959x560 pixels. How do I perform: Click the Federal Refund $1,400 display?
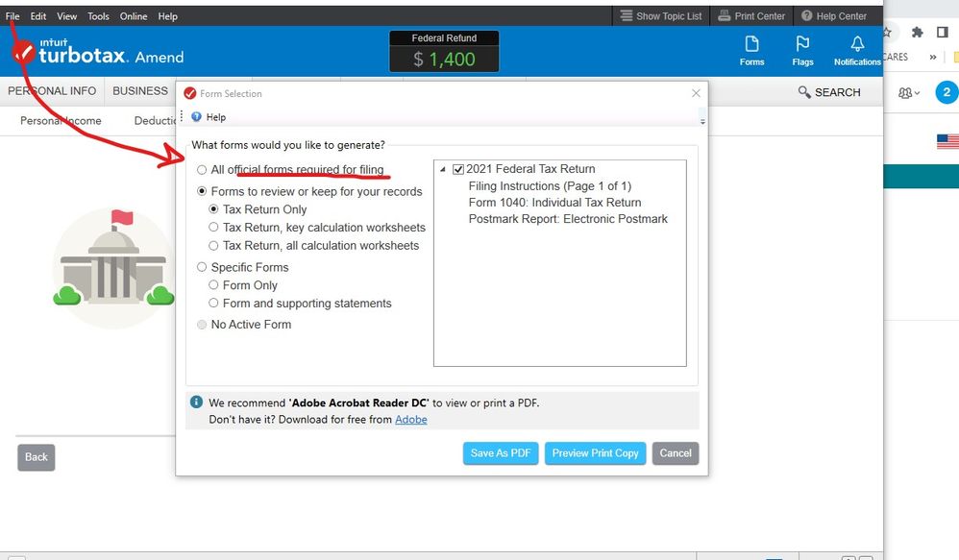point(444,51)
